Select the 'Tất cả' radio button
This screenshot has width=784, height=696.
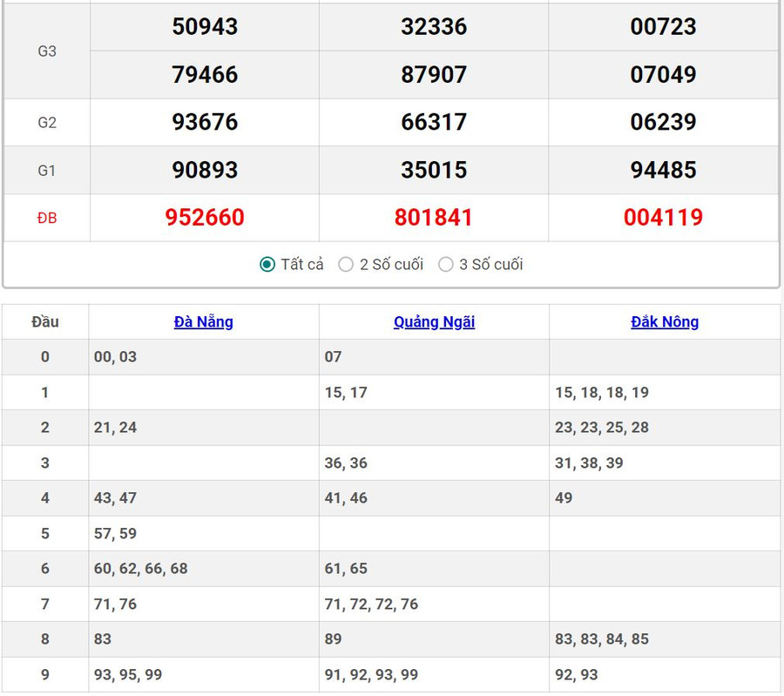(267, 265)
